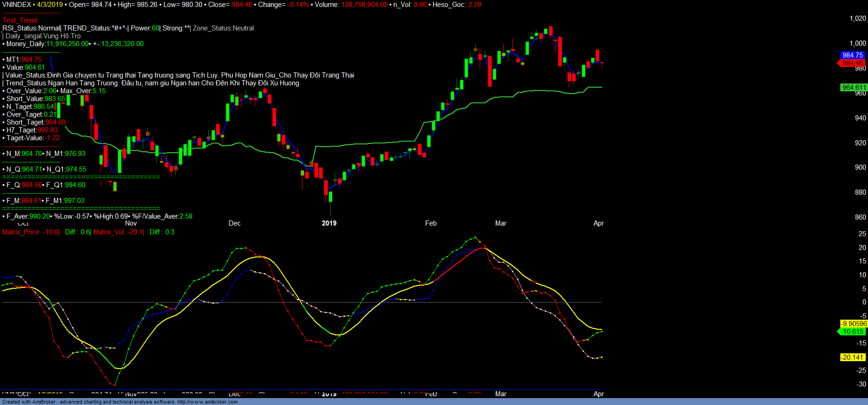This screenshot has width=868, height=405.
Task: Open the amibroker.com link in footer
Action: pos(207,402)
